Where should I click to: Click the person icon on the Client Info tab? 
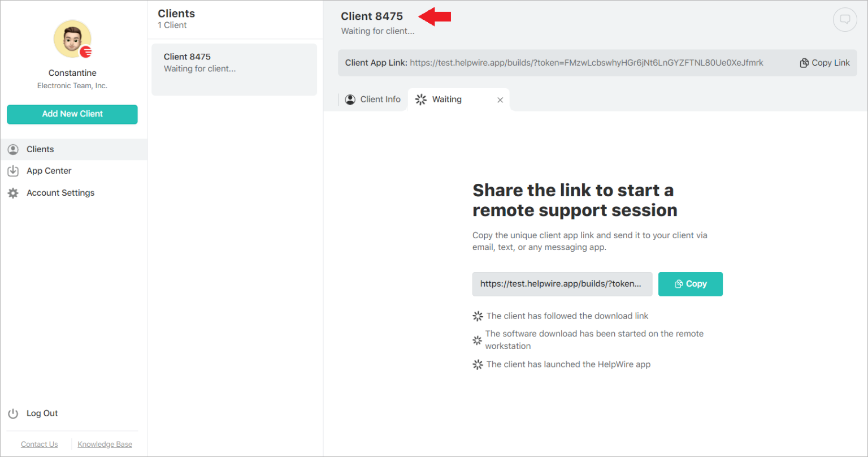(350, 99)
